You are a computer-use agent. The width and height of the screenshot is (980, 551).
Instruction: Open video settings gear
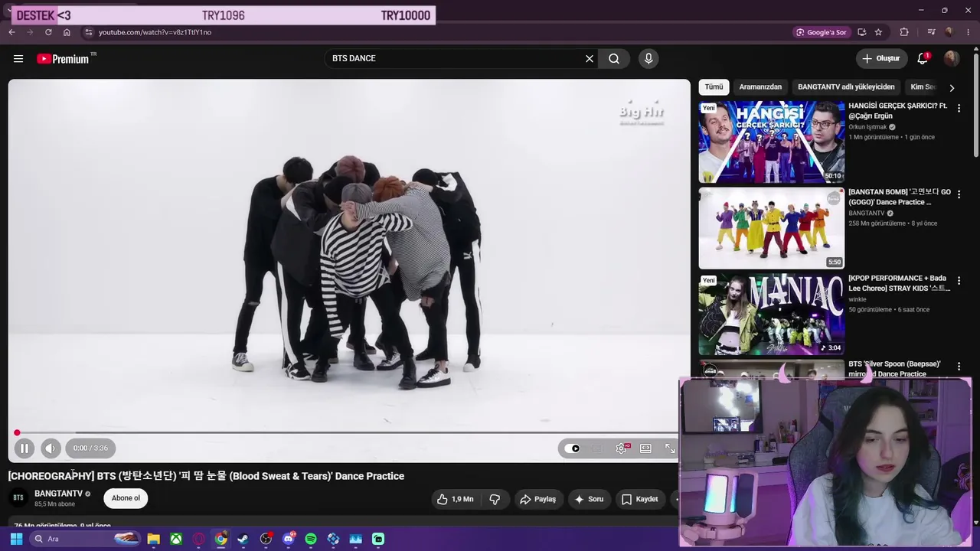pyautogui.click(x=622, y=448)
